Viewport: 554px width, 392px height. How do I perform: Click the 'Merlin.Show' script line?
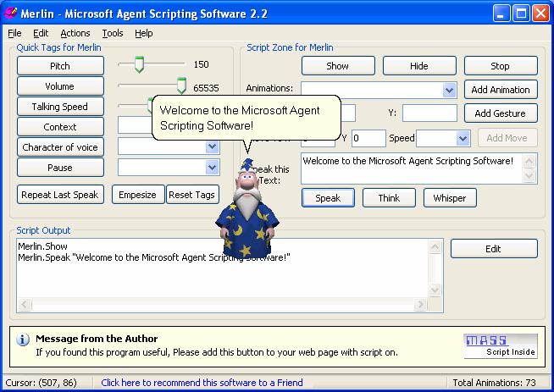pyautogui.click(x=42, y=246)
